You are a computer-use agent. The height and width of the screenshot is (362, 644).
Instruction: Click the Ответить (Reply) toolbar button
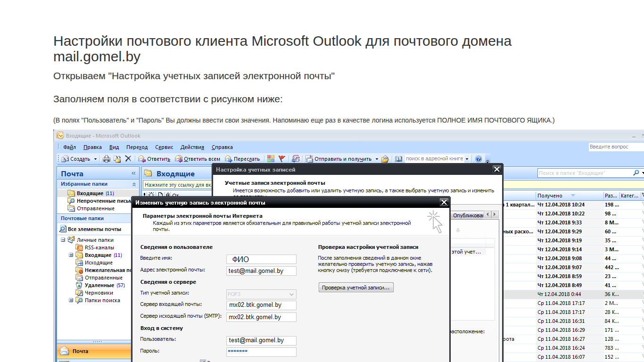[x=154, y=159]
